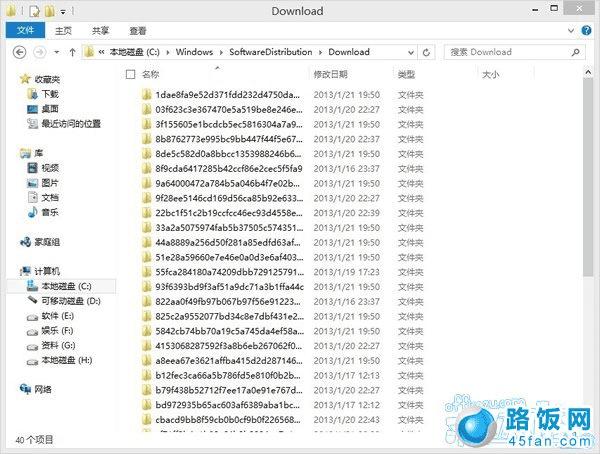Select folder 8b8762773e995bc9bb447f44f5e67...
Image resolution: width=600 pixels, height=454 pixels.
coord(229,139)
